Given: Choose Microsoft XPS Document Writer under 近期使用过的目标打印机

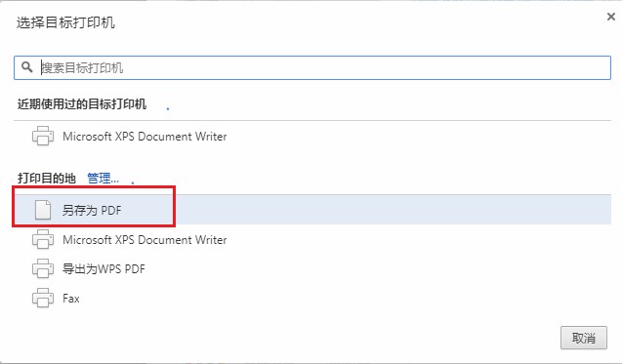Looking at the screenshot, I should point(145,137).
